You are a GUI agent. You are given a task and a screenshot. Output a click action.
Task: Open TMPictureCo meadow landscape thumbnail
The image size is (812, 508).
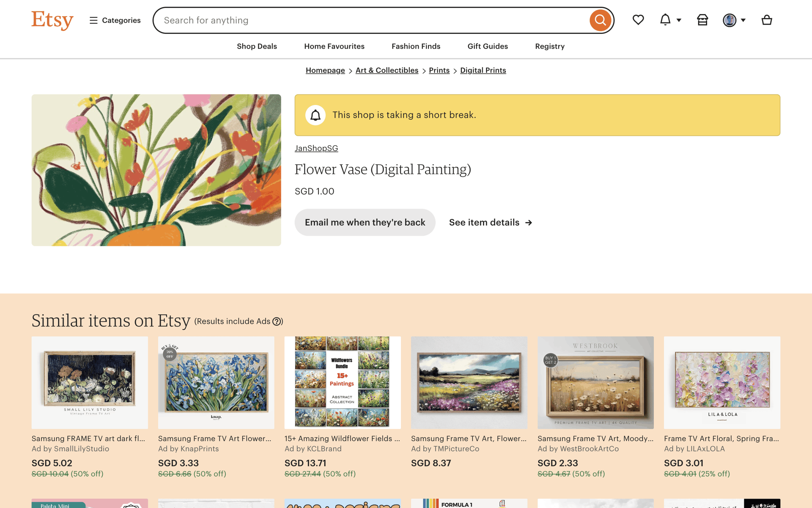pyautogui.click(x=469, y=383)
